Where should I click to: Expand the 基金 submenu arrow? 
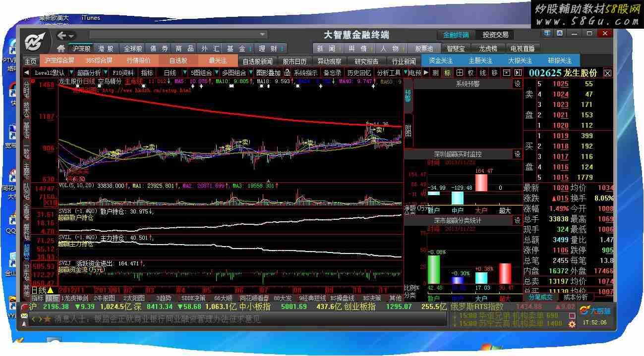click(x=249, y=49)
